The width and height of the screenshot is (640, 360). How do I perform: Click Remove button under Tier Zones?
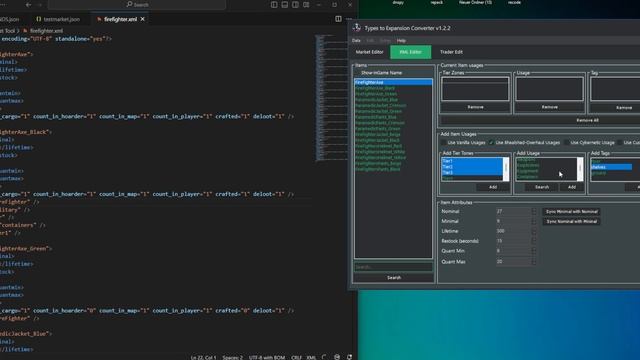[x=475, y=107]
